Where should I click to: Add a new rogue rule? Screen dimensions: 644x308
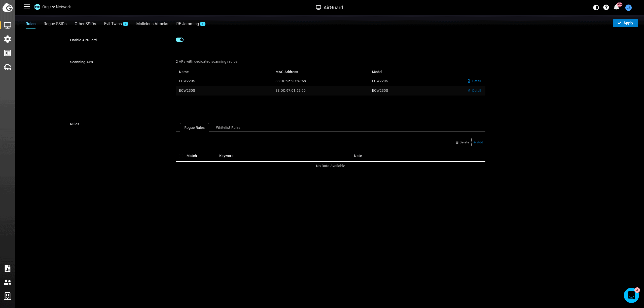(478, 142)
